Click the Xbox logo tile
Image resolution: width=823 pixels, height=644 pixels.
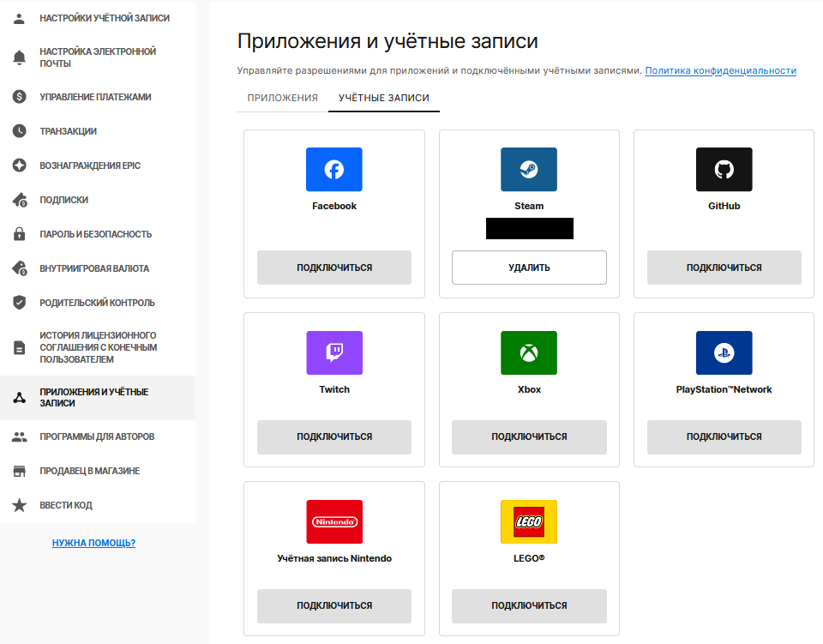pos(529,352)
